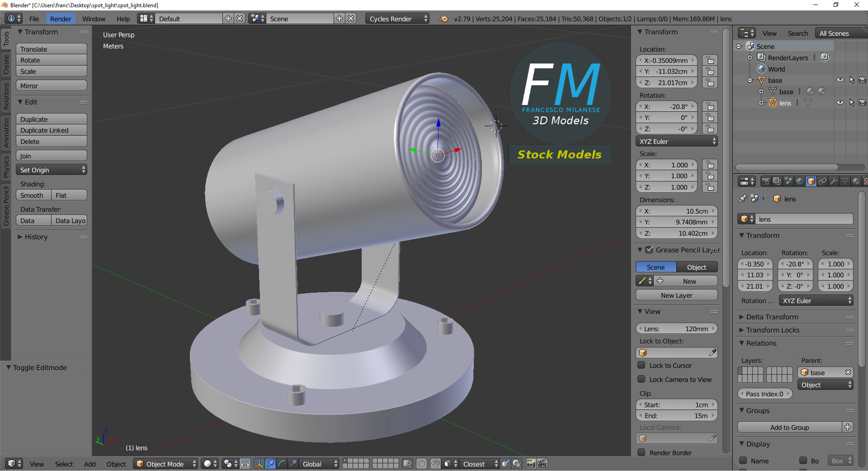Screen dimensions: 868x471
Task: Click the Lens 120mm slider field
Action: (677, 328)
